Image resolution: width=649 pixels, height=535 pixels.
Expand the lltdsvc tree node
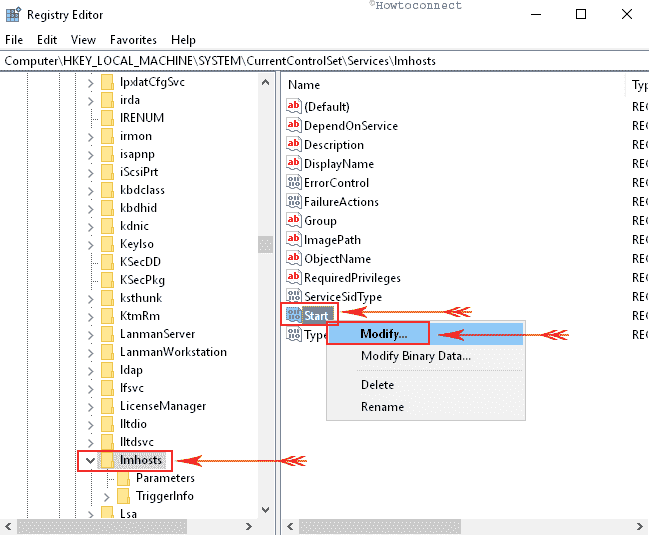(x=91, y=443)
